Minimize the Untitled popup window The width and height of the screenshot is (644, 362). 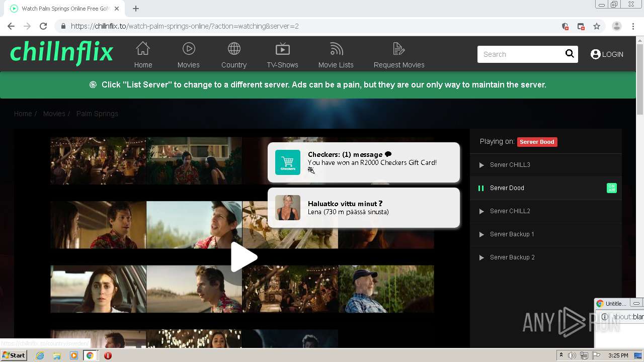(x=636, y=304)
